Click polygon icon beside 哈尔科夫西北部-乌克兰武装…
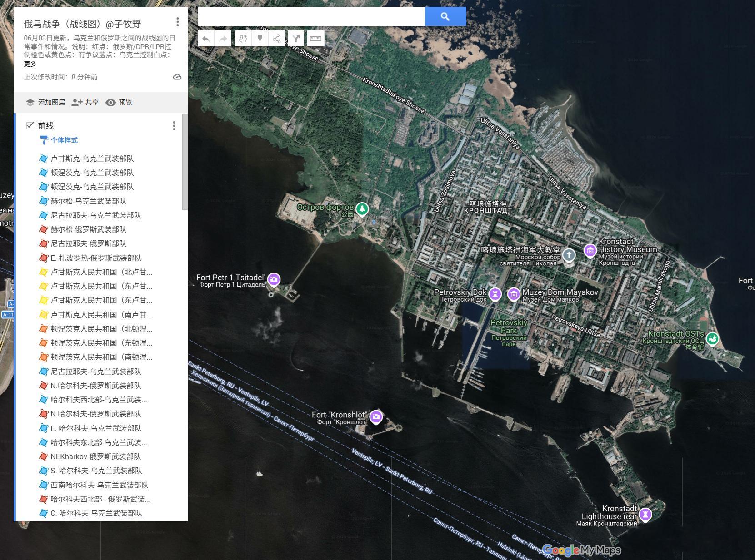The height and width of the screenshot is (560, 755). click(44, 400)
